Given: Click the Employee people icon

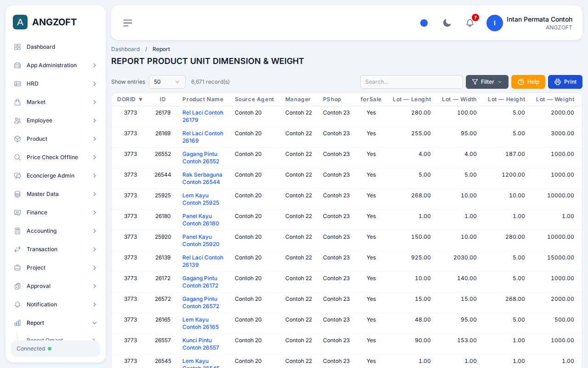Looking at the screenshot, I should [x=17, y=121].
